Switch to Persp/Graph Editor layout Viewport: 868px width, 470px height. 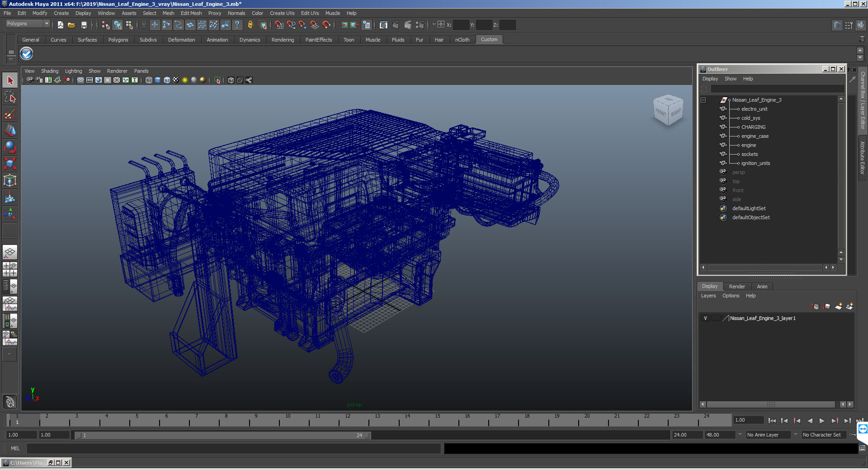coord(10,303)
